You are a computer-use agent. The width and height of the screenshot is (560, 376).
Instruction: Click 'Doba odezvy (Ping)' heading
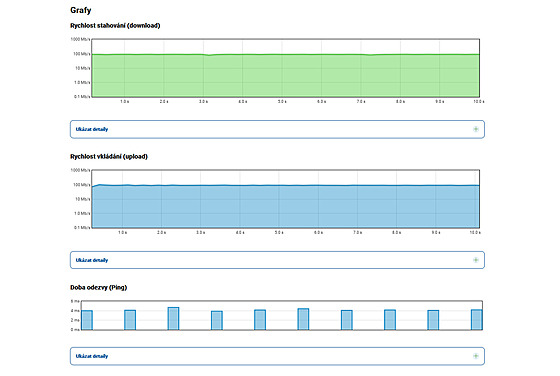pos(99,287)
